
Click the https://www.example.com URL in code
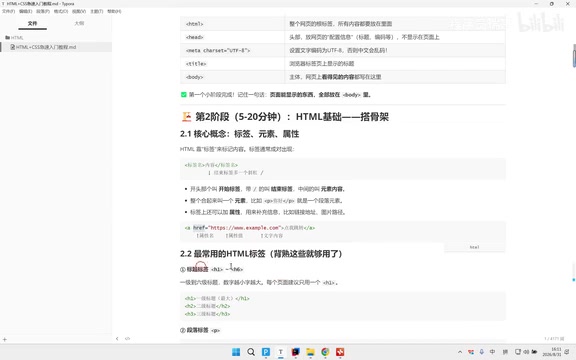pyautogui.click(x=245, y=228)
